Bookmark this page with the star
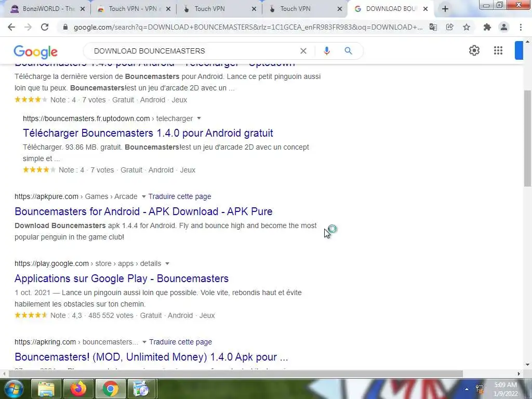532x399 pixels. (467, 27)
